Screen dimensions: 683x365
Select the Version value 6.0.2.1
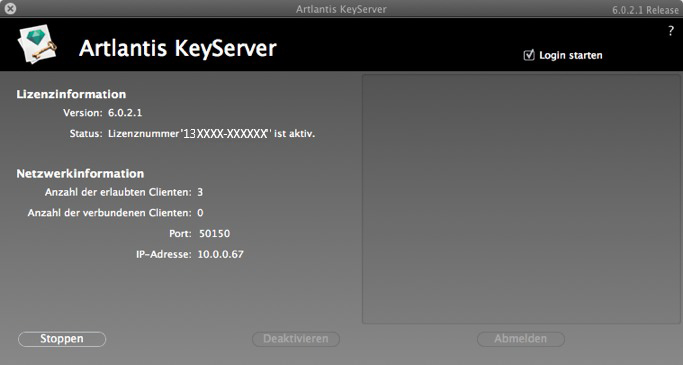(125, 113)
